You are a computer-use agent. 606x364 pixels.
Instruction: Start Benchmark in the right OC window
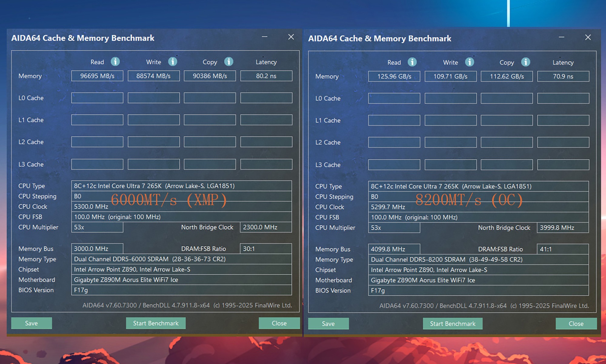pos(453,324)
